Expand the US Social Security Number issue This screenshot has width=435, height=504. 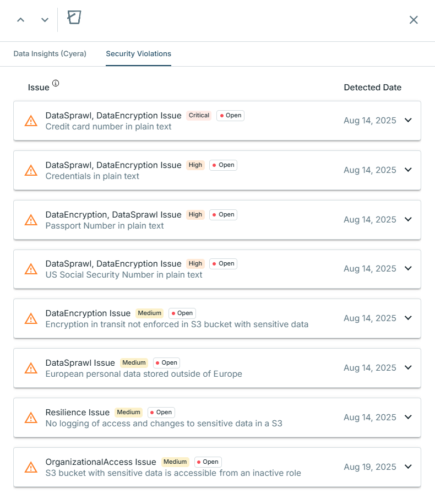coord(408,268)
